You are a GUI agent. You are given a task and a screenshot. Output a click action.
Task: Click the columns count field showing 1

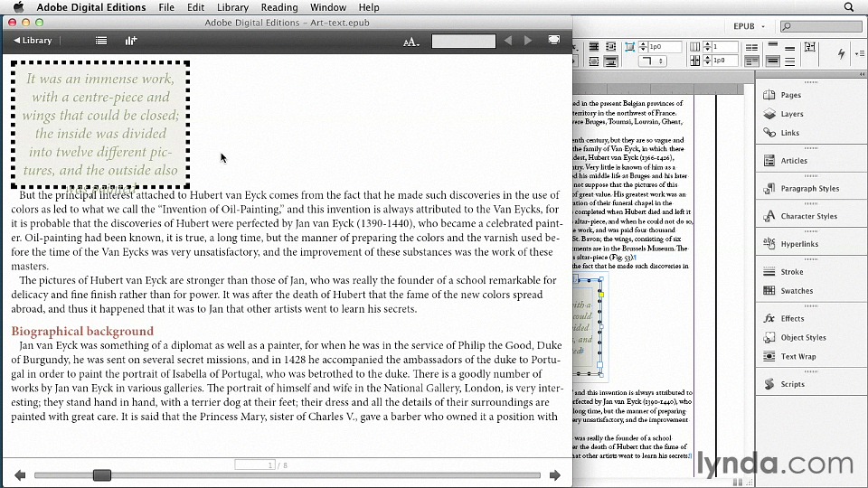[725, 46]
